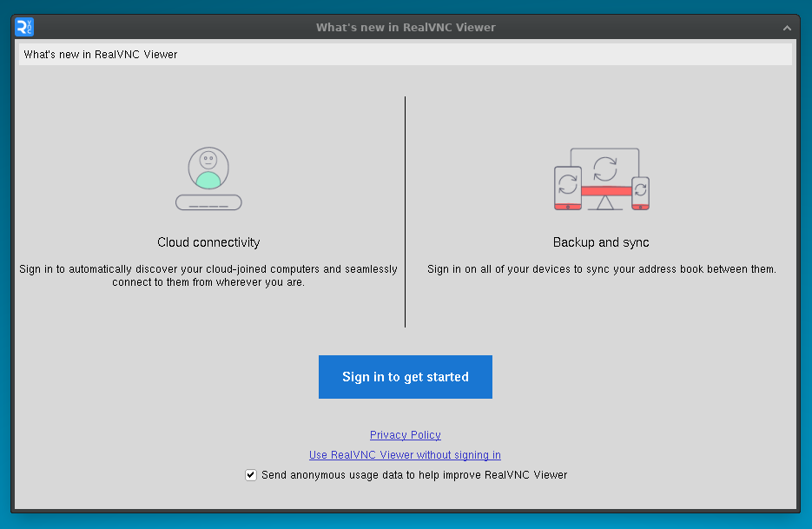Click text about syncing your address book
This screenshot has height=529, width=812.
[601, 269]
